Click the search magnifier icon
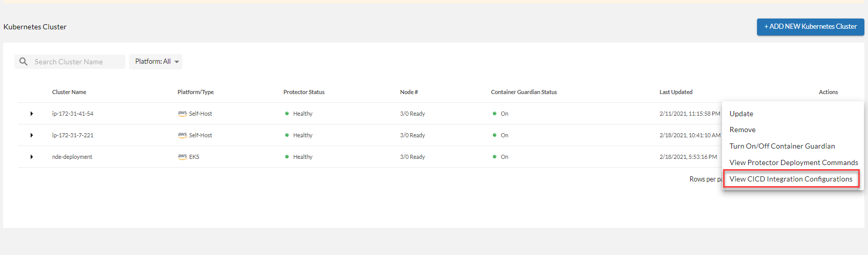 tap(24, 62)
